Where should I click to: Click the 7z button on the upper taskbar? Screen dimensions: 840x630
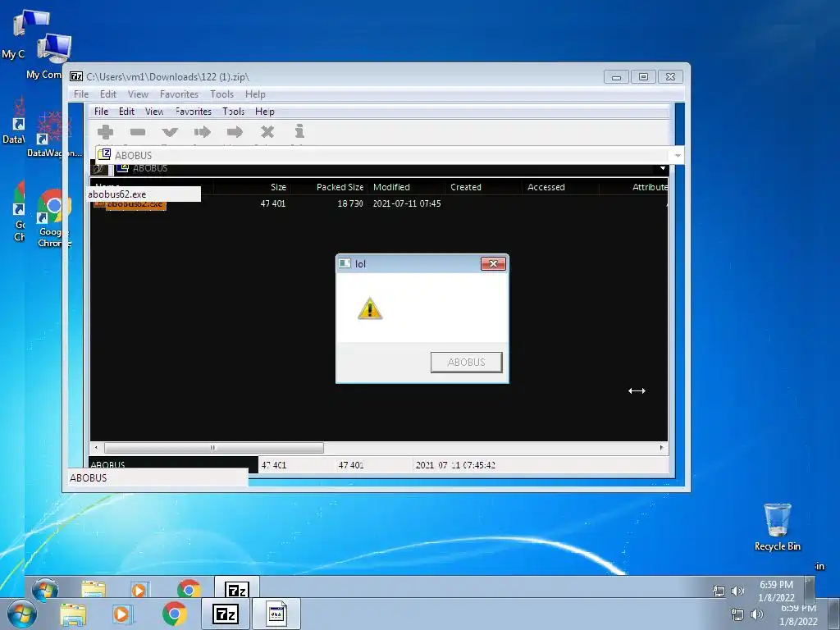(237, 588)
